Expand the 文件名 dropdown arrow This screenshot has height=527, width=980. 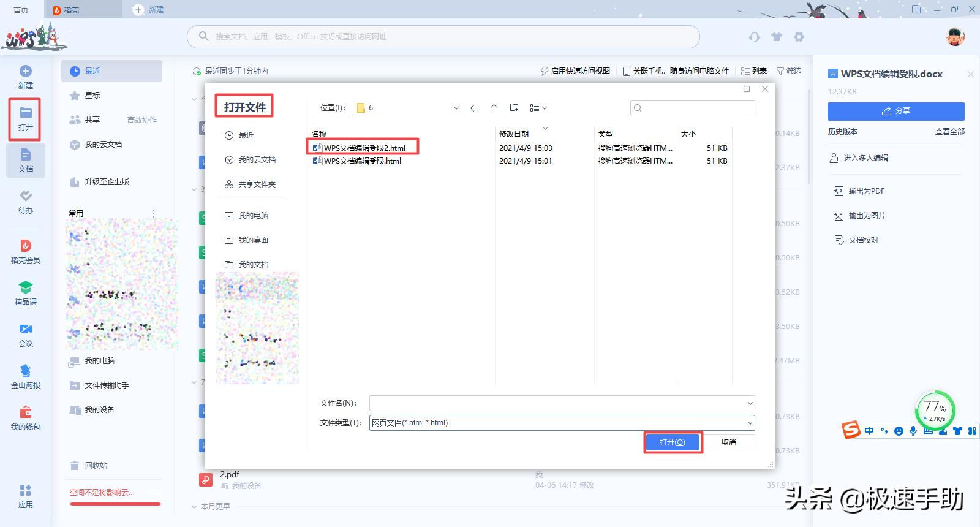coord(750,403)
